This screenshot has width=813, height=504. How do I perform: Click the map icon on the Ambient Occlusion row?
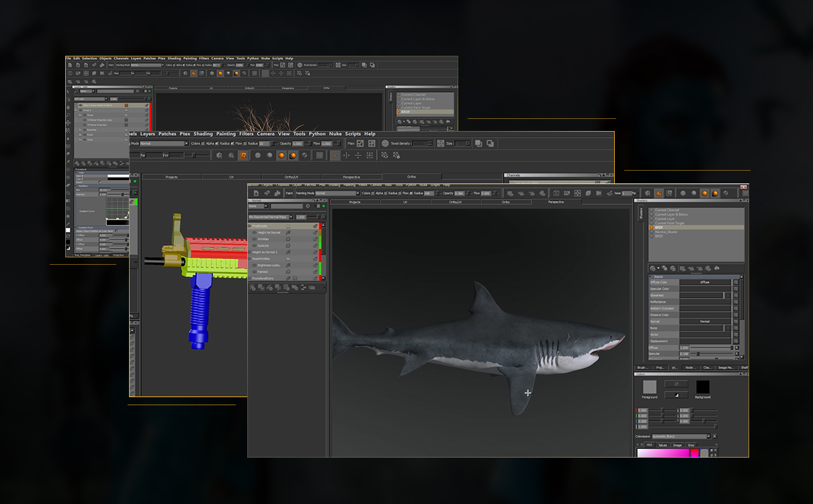[x=736, y=308]
